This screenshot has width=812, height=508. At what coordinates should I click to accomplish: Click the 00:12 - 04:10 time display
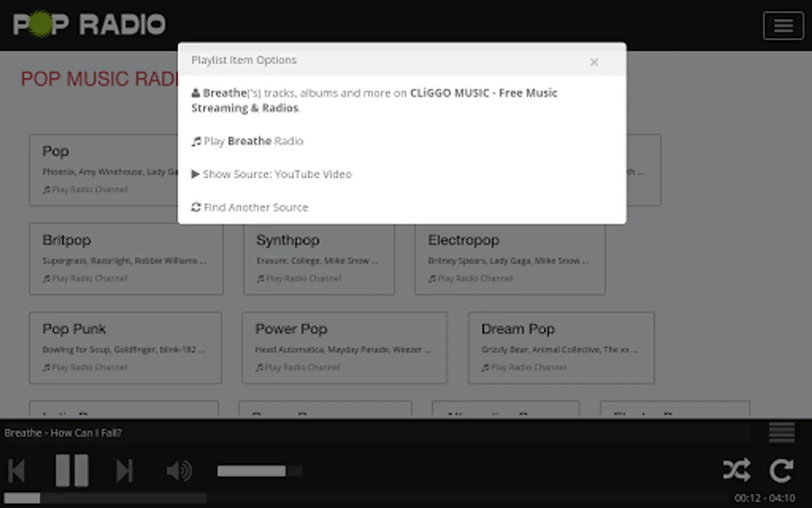point(765,498)
